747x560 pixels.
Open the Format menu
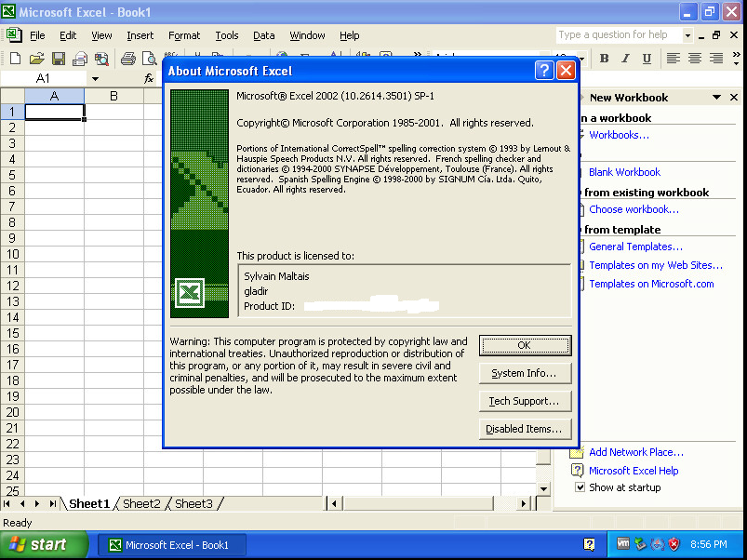184,35
